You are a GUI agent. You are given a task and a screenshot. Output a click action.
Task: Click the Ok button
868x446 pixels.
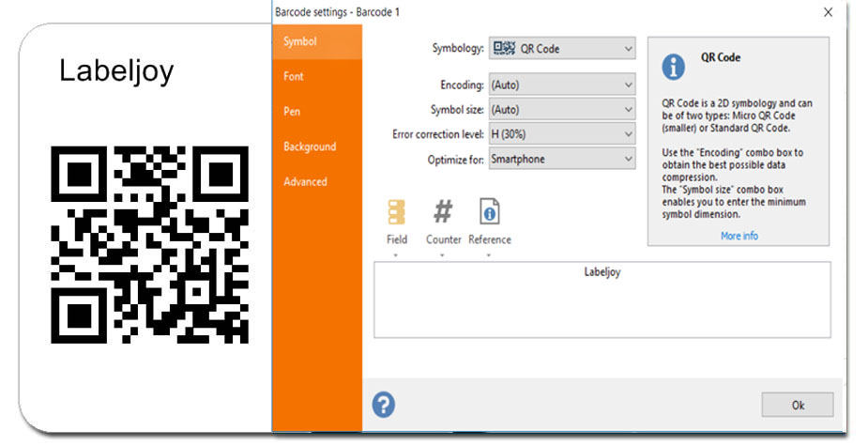797,405
